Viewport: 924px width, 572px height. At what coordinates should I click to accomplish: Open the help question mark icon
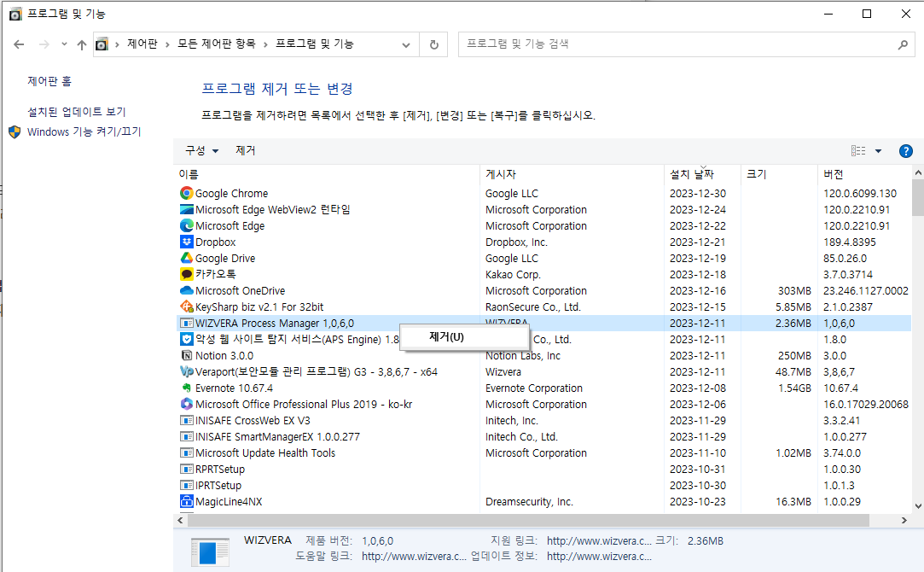(x=906, y=151)
